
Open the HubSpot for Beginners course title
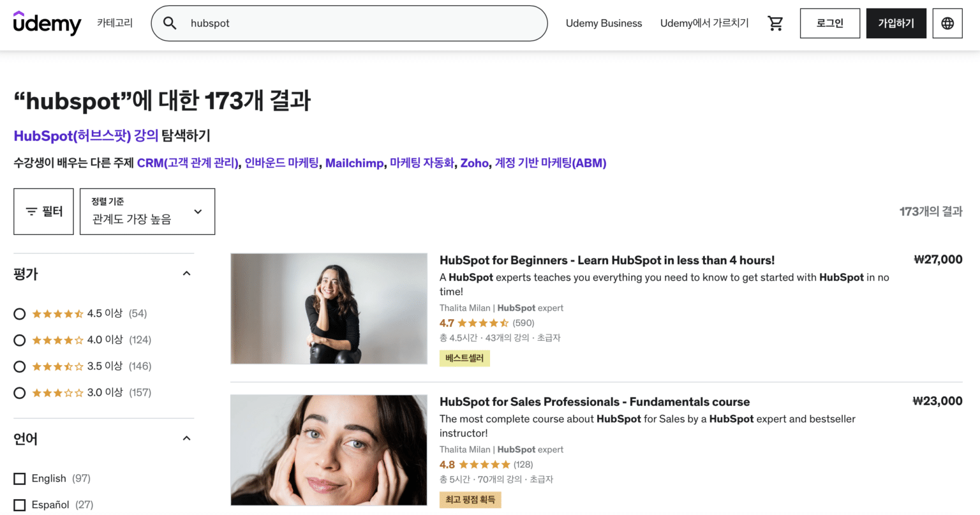tap(607, 260)
